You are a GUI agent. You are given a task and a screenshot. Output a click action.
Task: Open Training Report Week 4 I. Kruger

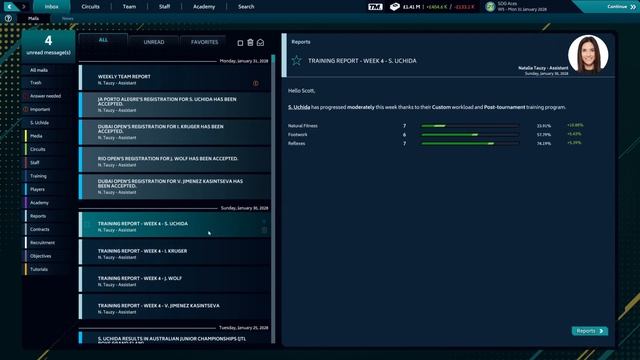(x=175, y=252)
